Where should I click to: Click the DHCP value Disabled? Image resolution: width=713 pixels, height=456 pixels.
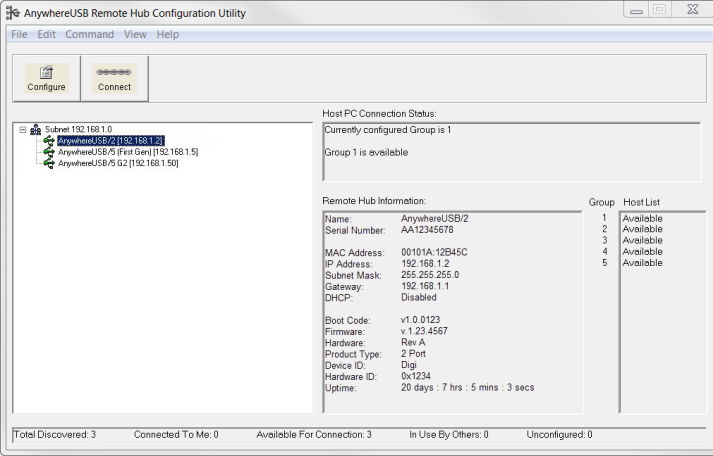click(x=419, y=297)
